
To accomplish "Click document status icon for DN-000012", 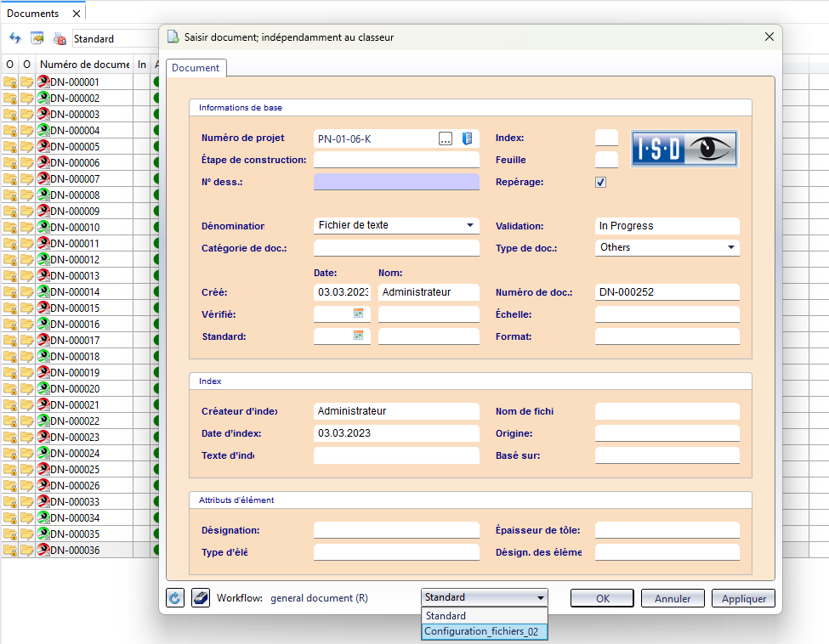I will pyautogui.click(x=43, y=259).
